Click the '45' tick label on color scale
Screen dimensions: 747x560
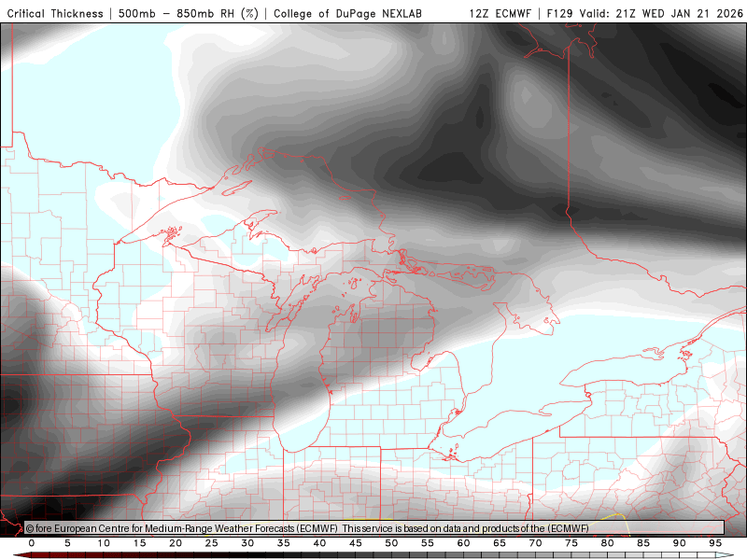[356, 543]
